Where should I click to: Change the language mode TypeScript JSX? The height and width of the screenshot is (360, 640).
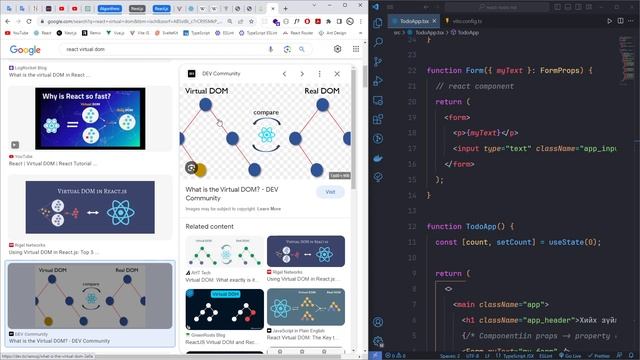515,356
